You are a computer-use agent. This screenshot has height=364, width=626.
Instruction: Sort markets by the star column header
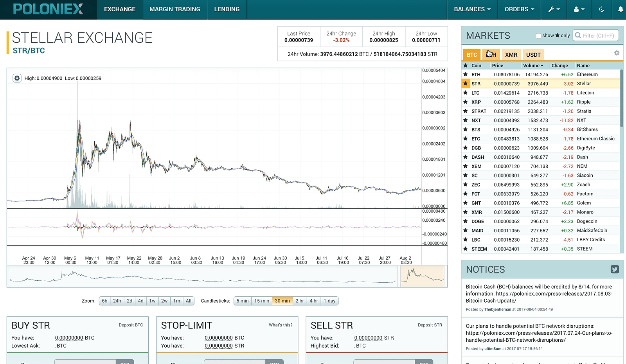point(466,66)
